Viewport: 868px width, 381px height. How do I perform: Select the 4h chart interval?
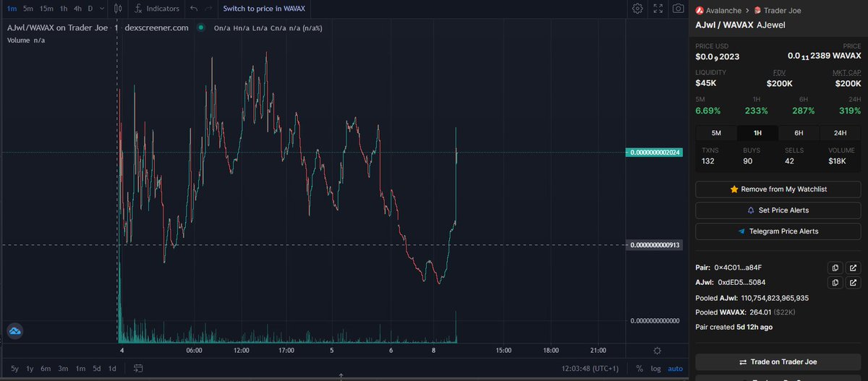(x=77, y=9)
